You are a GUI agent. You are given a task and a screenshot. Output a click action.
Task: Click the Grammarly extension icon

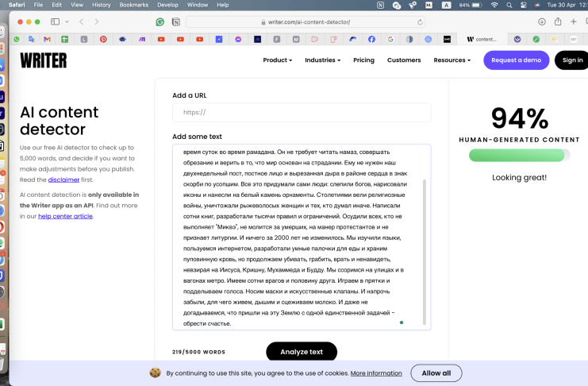(x=160, y=22)
